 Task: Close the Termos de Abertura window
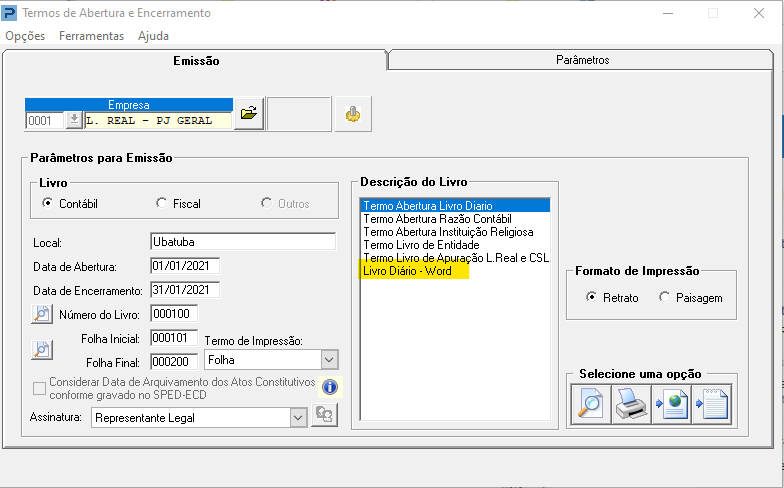(758, 13)
